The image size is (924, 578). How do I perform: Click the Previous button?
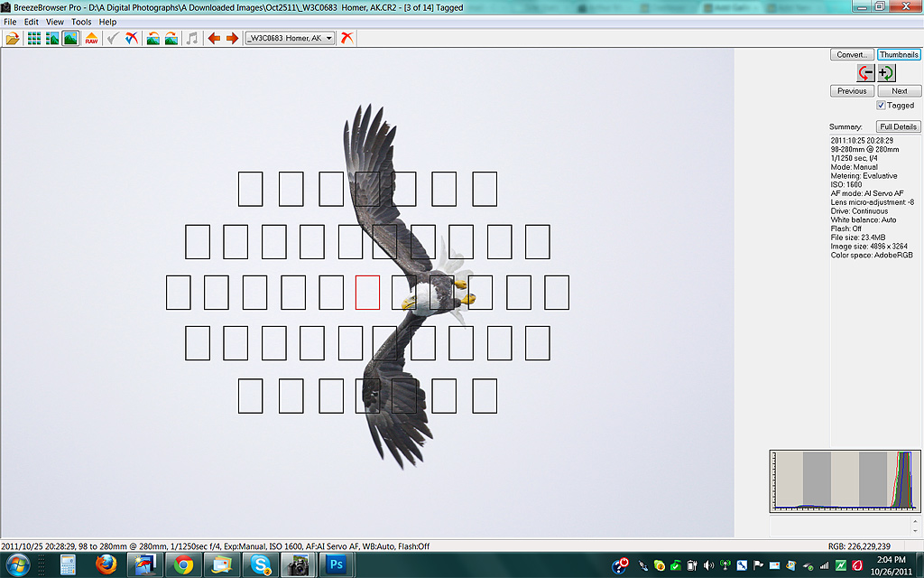[852, 91]
